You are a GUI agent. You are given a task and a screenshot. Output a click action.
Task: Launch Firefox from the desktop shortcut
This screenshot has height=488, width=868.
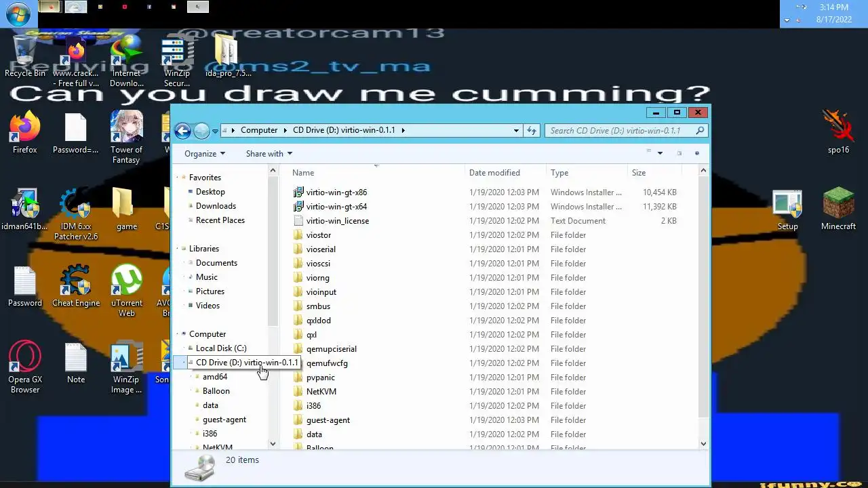(x=25, y=133)
